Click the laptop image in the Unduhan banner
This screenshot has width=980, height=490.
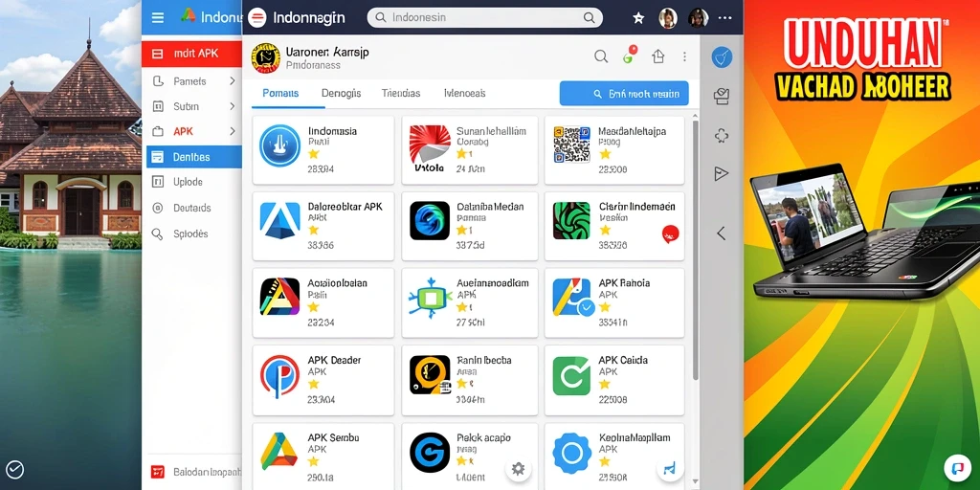865,232
